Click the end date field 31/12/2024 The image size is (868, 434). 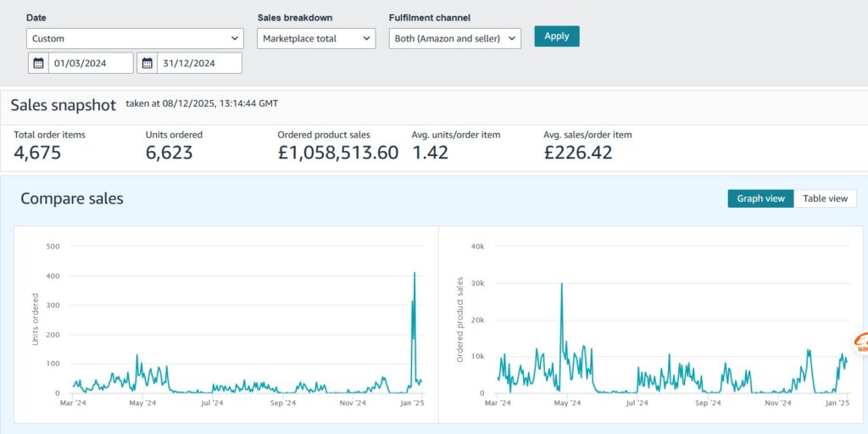[199, 63]
